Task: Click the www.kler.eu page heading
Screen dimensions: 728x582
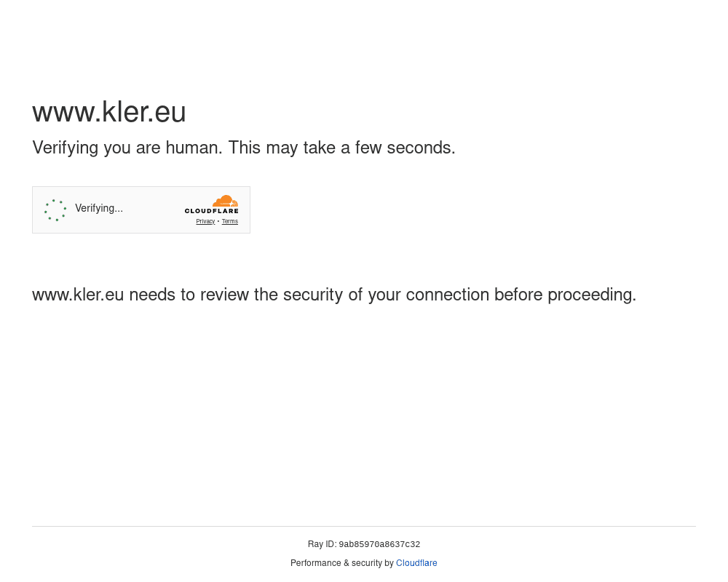Action: tap(109, 112)
